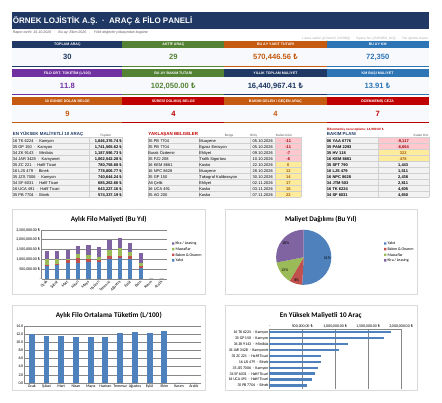
Task: Click the Maliyet Dağılımı (Bu Yıl) chart title
Action: click(x=320, y=219)
